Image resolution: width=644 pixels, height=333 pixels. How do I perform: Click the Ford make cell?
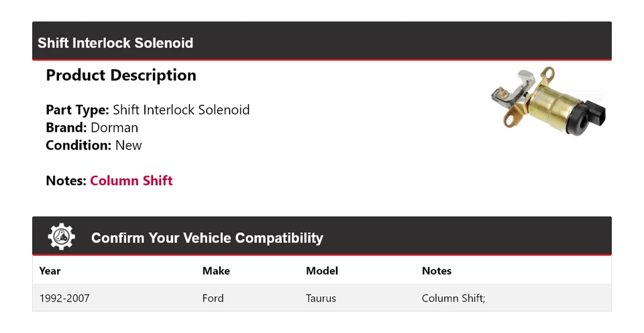point(213,298)
